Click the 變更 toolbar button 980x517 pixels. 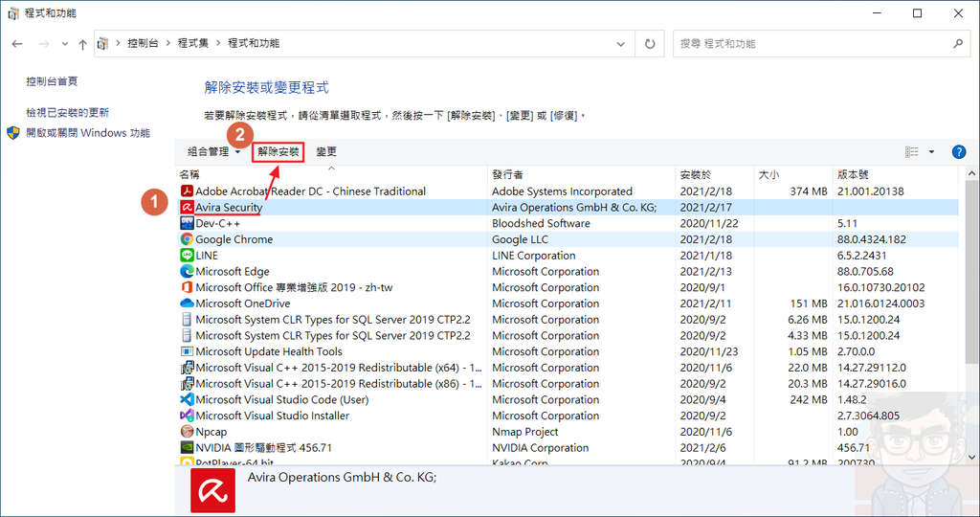pos(326,152)
